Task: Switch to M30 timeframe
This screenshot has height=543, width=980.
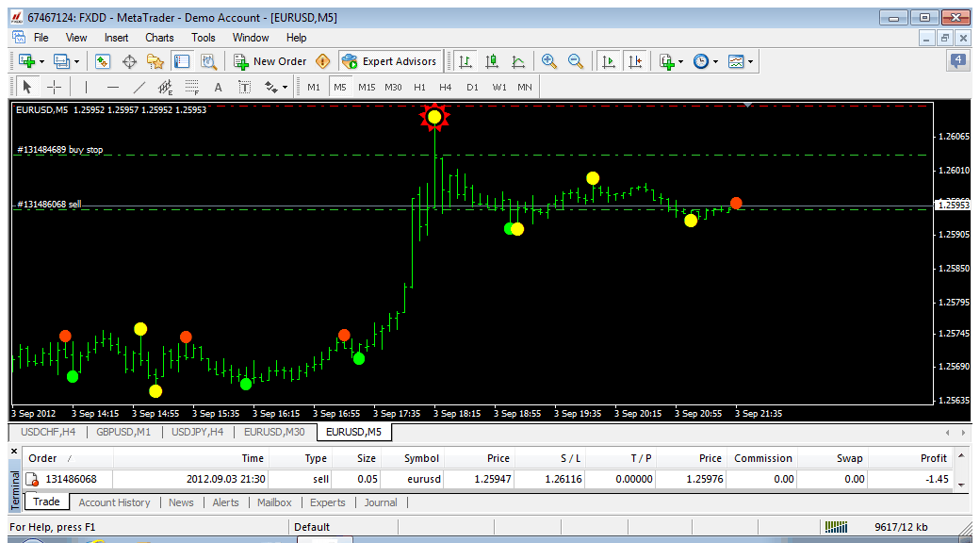Action: coord(393,87)
